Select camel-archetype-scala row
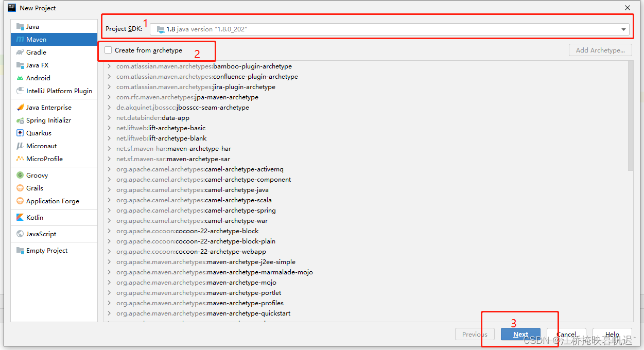644x350 pixels. (x=365, y=200)
